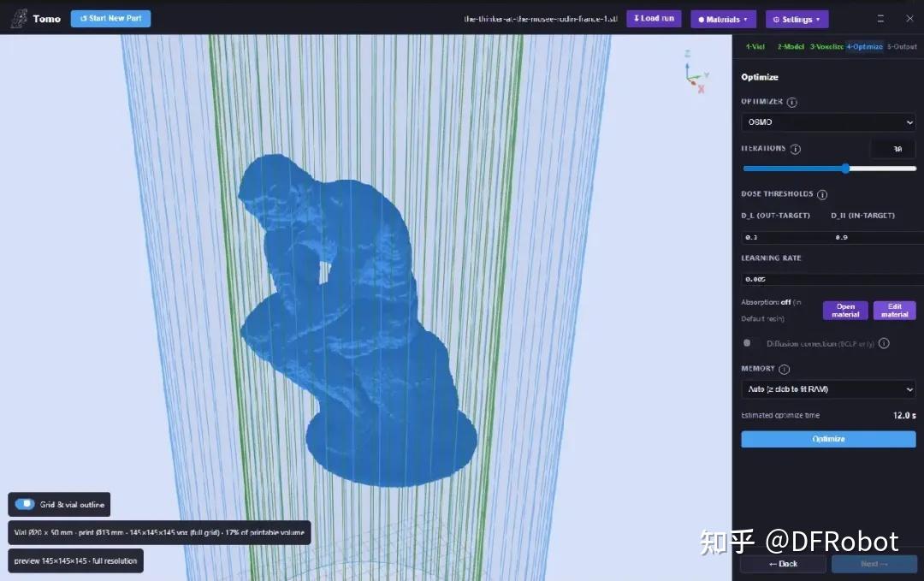Minimize the Tomo window
The image size is (924, 581).
pyautogui.click(x=880, y=19)
